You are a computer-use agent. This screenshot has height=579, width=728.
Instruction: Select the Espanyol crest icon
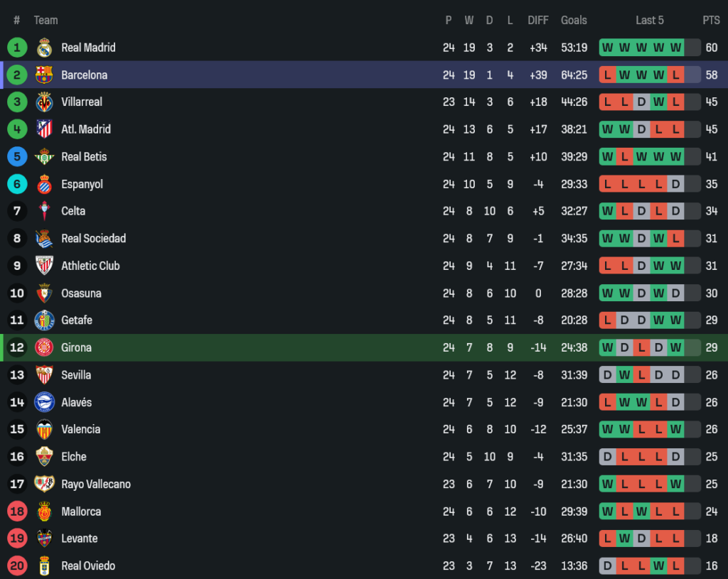(44, 184)
